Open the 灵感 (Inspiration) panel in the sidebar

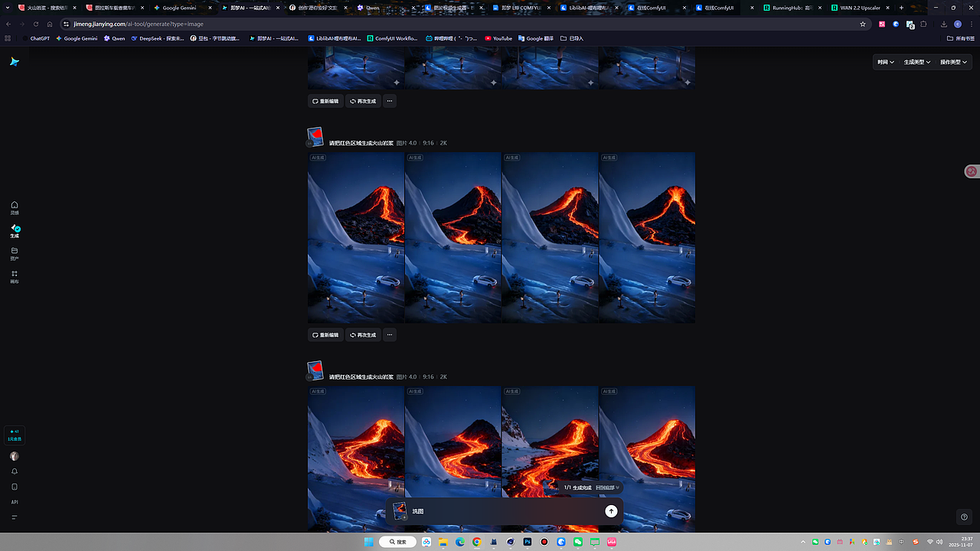[x=14, y=208]
